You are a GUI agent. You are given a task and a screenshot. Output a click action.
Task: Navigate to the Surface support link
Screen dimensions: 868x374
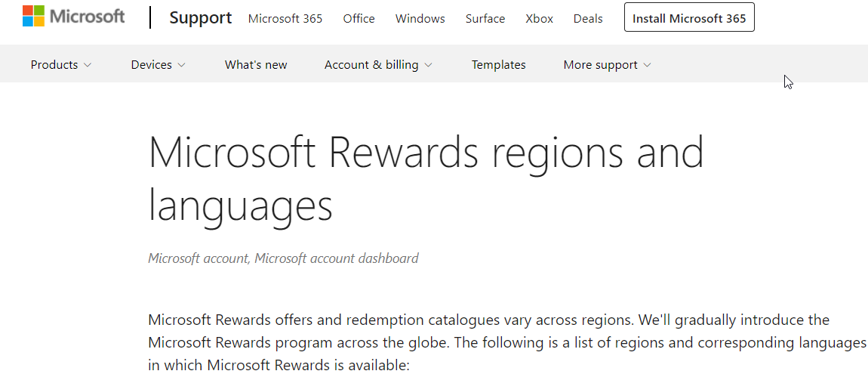click(485, 18)
